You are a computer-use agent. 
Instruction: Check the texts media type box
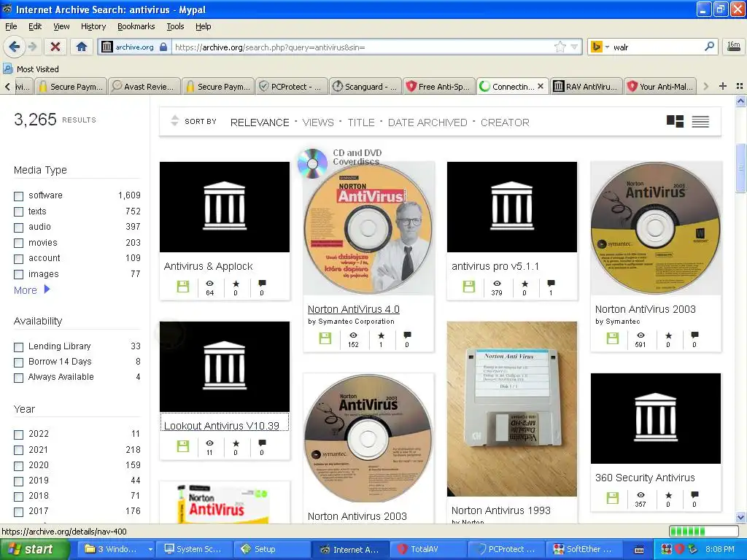tap(18, 211)
